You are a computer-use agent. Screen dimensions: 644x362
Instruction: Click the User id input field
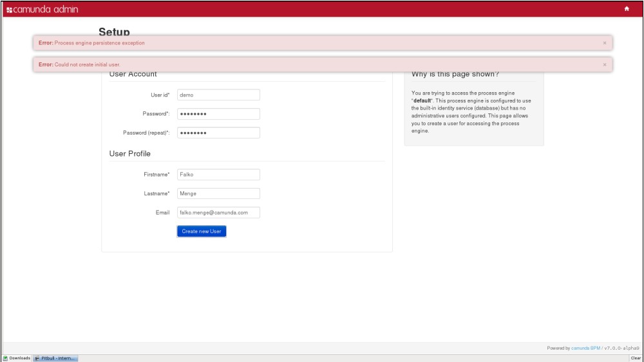click(x=218, y=95)
